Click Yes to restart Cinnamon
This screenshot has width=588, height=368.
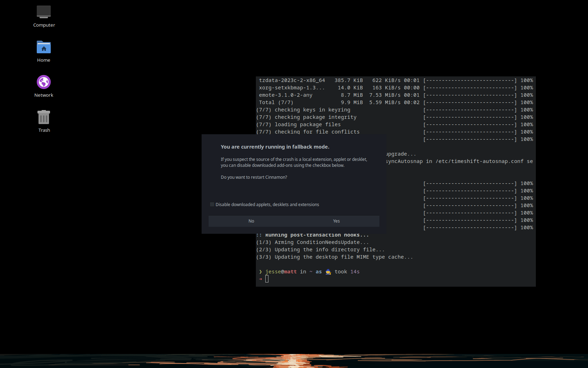pos(336,221)
